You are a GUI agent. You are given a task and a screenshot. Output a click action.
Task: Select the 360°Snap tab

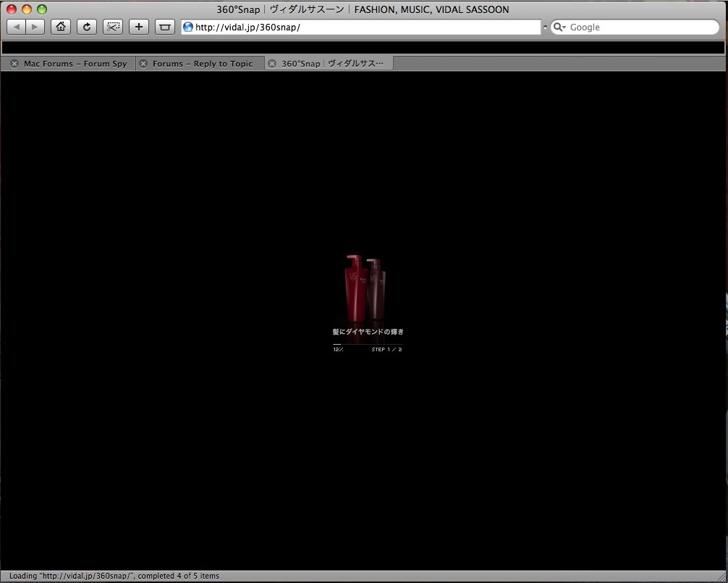[x=329, y=64]
